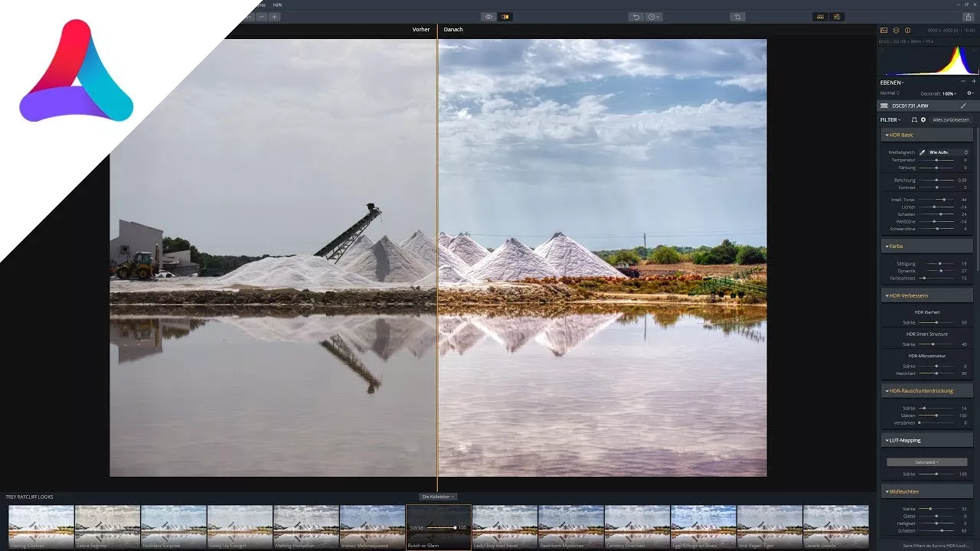
Task: Switch to the Vorher view label
Action: pos(420,29)
